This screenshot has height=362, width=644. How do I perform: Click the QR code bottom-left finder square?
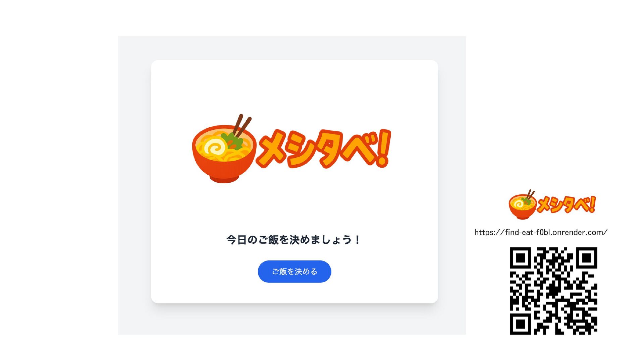coord(521,324)
